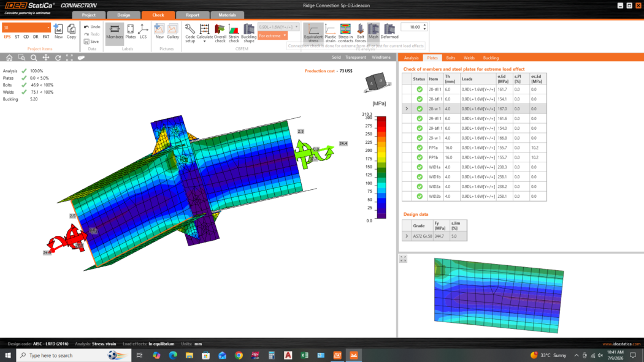Screen dimensions: 644x362
Task: Open the Project ribbon tab
Action: [89, 15]
